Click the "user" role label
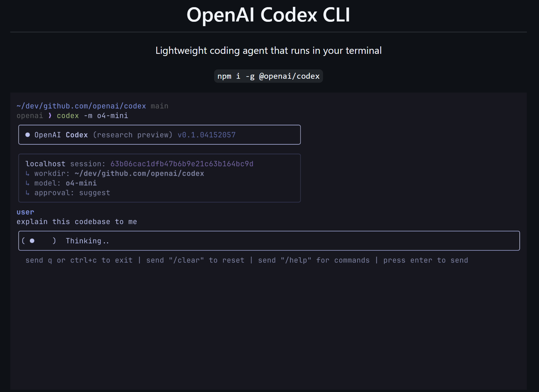 coord(25,212)
